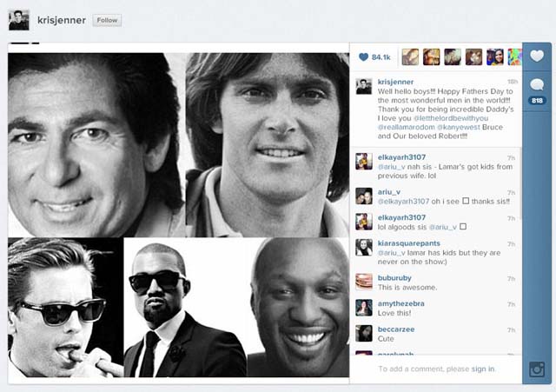This screenshot has width=556, height=392.
Task: Open the colorful sixth liker avatar
Action: click(515, 56)
